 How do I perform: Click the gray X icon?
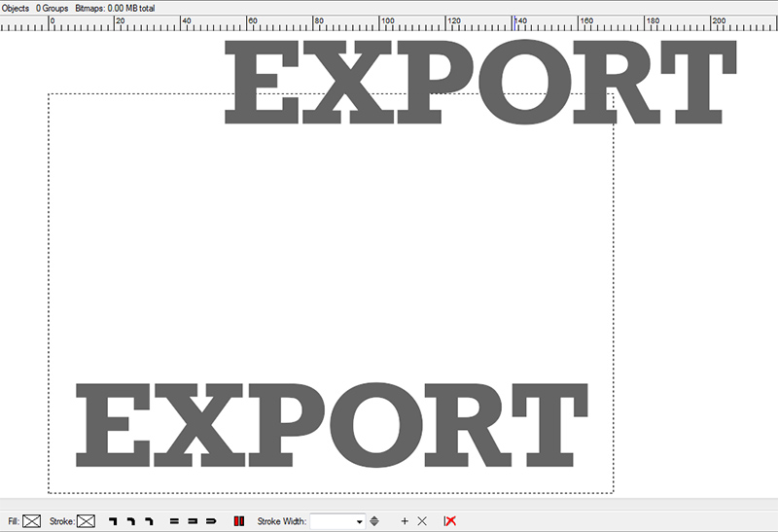pos(422,521)
